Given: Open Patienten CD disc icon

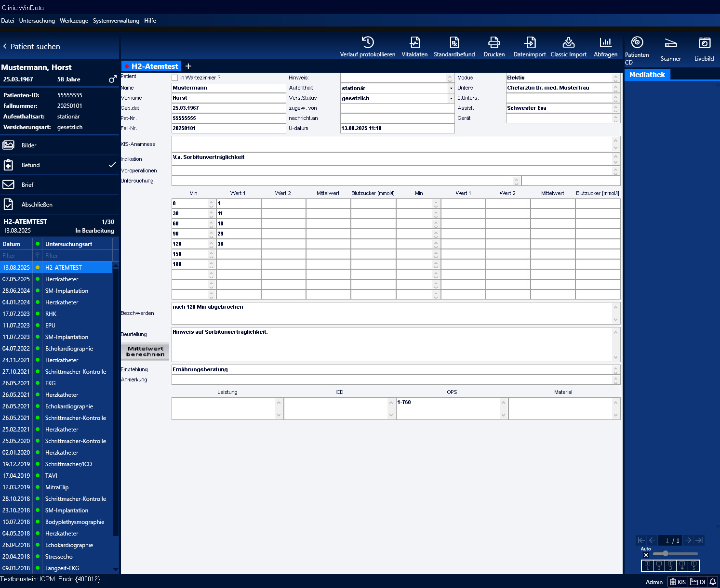Looking at the screenshot, I should tap(637, 42).
